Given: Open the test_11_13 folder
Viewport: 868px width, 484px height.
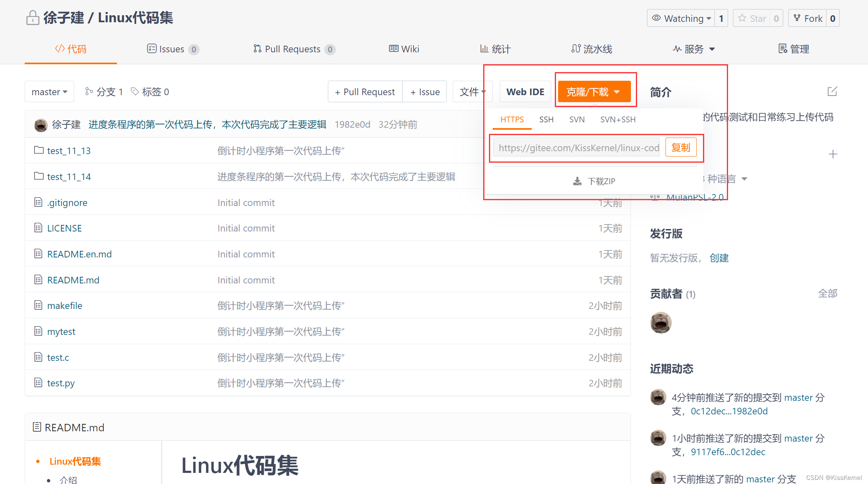Looking at the screenshot, I should tap(69, 151).
